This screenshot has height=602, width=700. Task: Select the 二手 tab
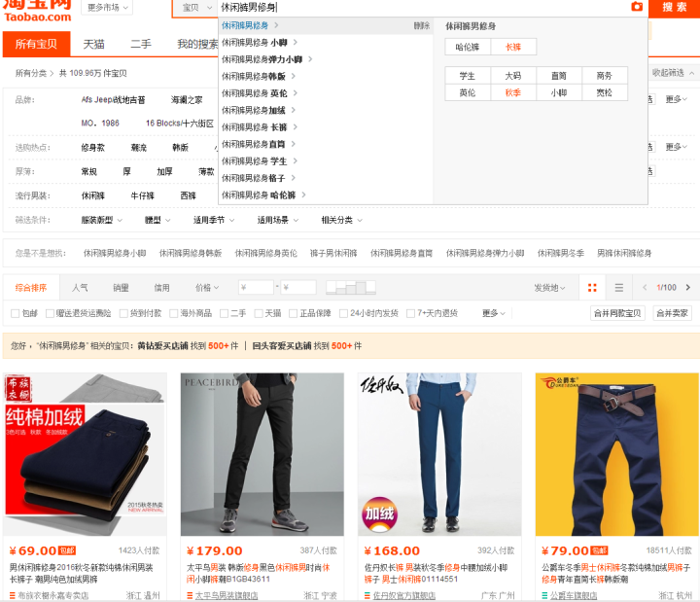coord(141,44)
